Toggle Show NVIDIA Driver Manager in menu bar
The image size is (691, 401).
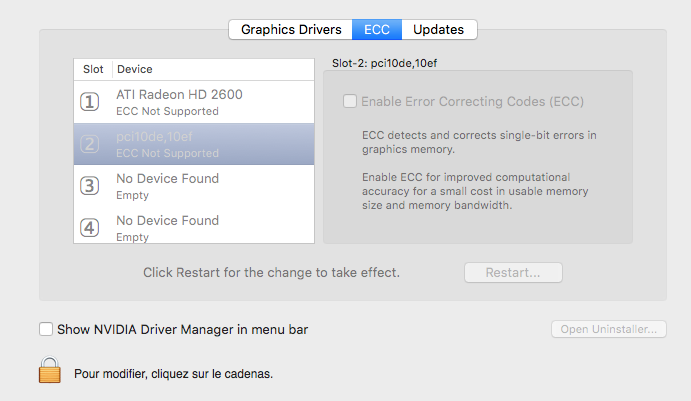point(46,329)
